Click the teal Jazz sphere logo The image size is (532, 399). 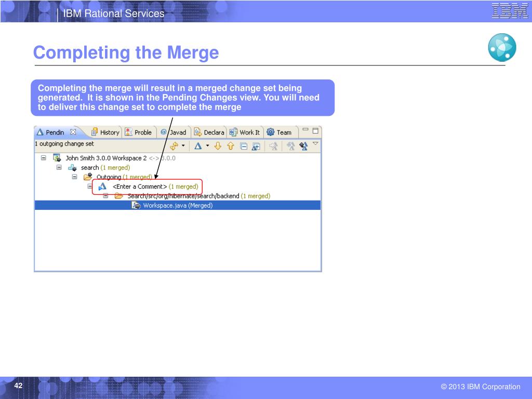coord(502,47)
